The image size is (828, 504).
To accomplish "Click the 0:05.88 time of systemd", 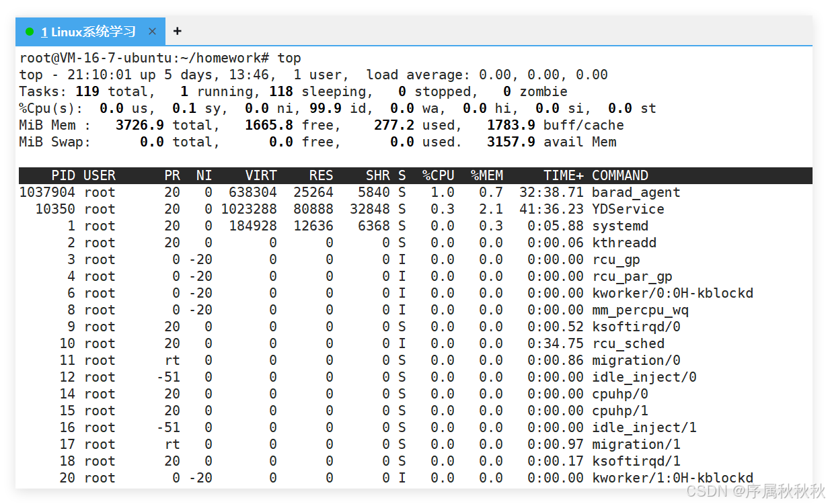I will coord(556,226).
